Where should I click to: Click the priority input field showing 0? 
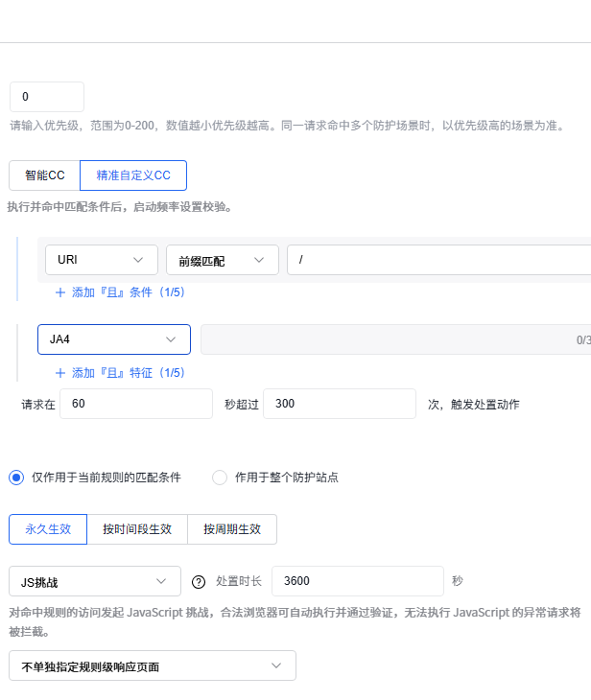point(47,97)
